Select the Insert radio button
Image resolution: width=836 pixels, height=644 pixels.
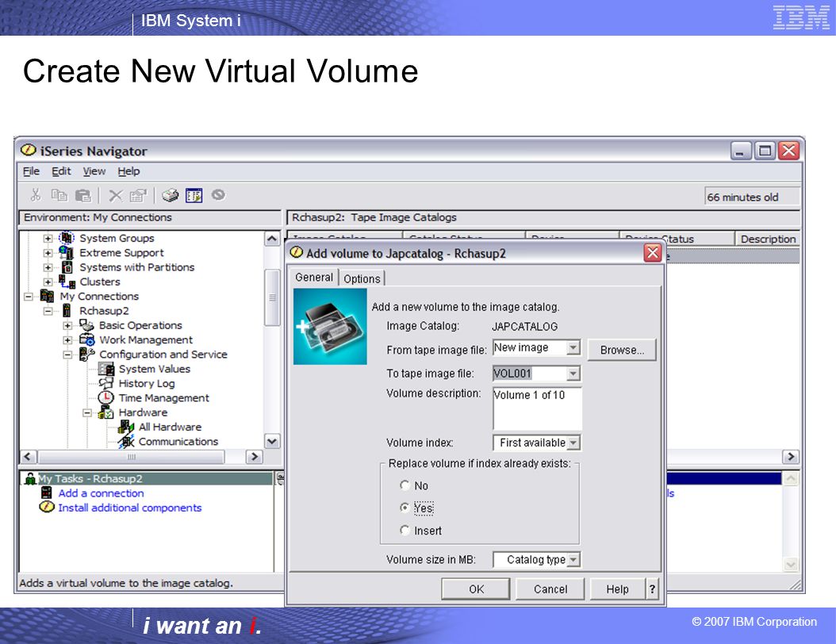tap(405, 530)
